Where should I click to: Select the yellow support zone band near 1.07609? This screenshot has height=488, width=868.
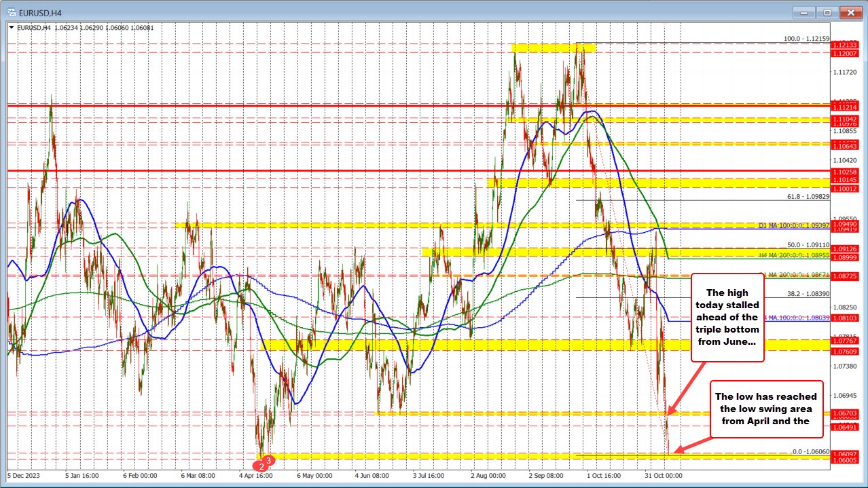click(475, 346)
